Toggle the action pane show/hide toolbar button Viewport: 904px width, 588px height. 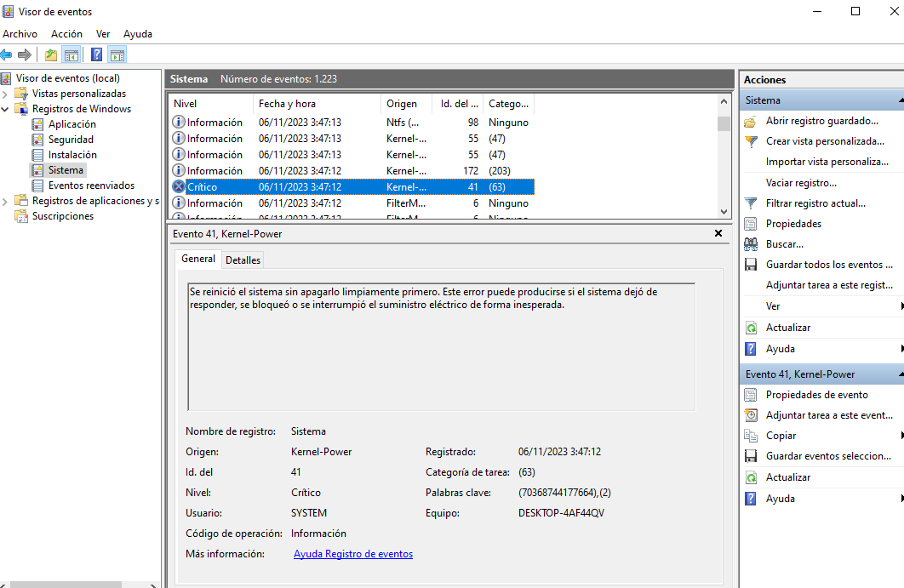coord(117,55)
